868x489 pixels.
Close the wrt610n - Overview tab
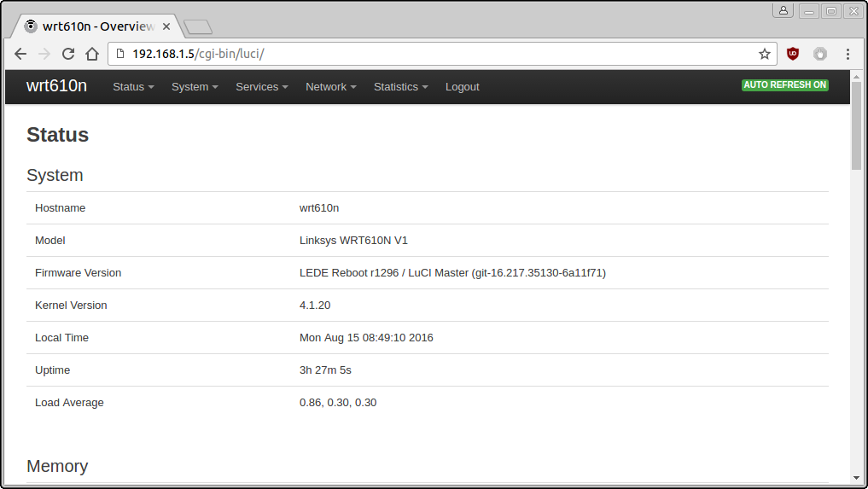click(166, 26)
